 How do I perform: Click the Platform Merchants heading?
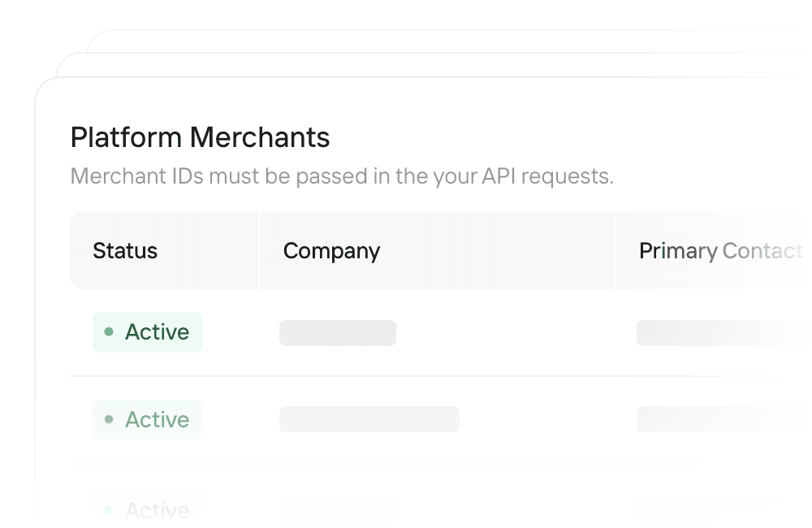point(200,137)
